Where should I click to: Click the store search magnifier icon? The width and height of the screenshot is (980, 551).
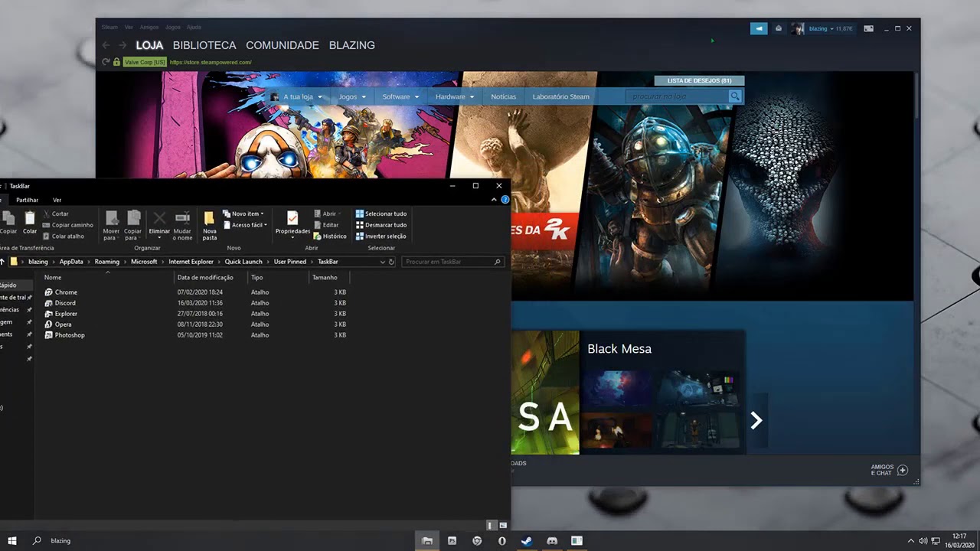click(735, 96)
